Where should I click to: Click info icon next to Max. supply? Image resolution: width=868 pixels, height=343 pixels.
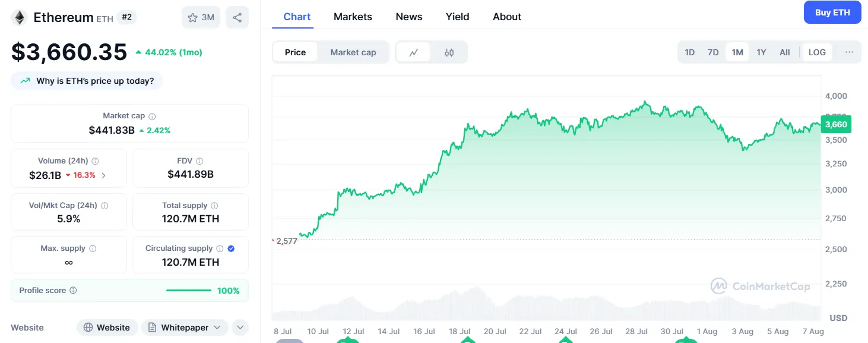click(x=93, y=248)
